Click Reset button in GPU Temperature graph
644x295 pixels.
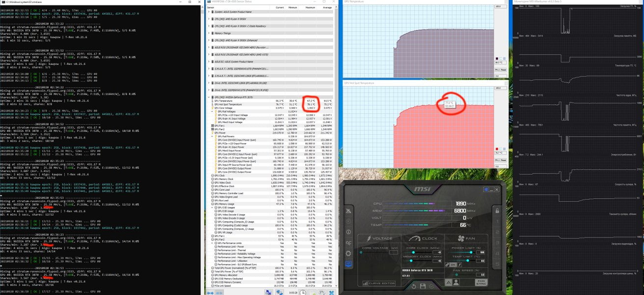coord(504,69)
